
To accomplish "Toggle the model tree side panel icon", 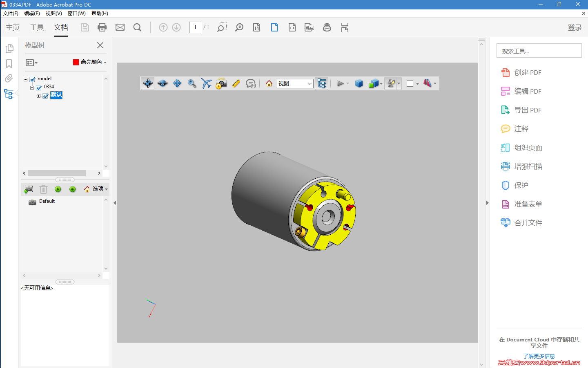I will click(9, 94).
